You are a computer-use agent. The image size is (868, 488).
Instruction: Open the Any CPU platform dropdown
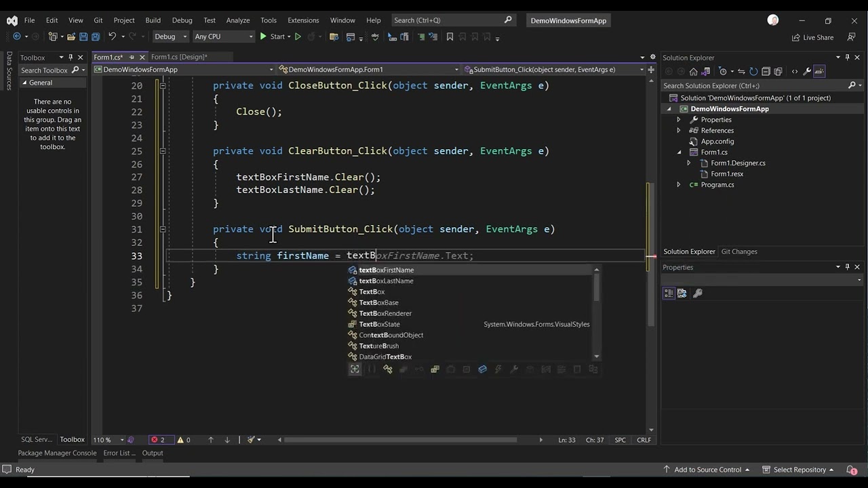224,37
